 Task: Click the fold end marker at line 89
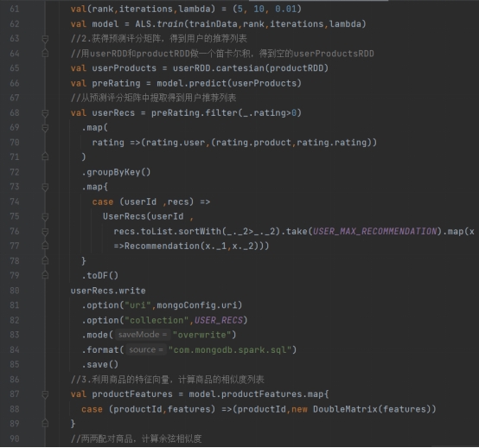45,424
